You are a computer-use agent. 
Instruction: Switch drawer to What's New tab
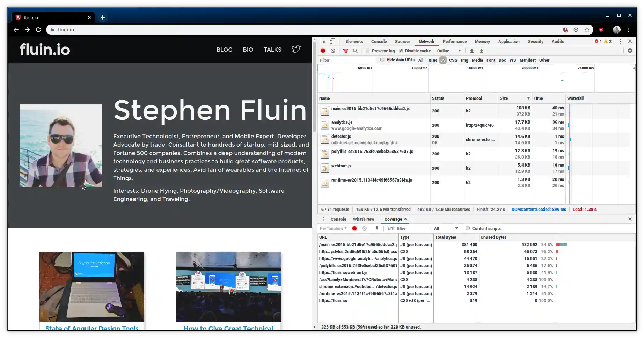pos(364,219)
